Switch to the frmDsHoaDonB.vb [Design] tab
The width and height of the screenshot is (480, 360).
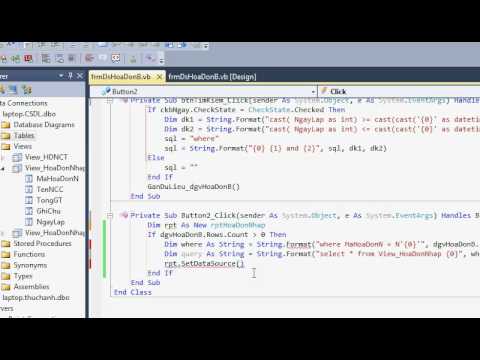[x=212, y=77]
